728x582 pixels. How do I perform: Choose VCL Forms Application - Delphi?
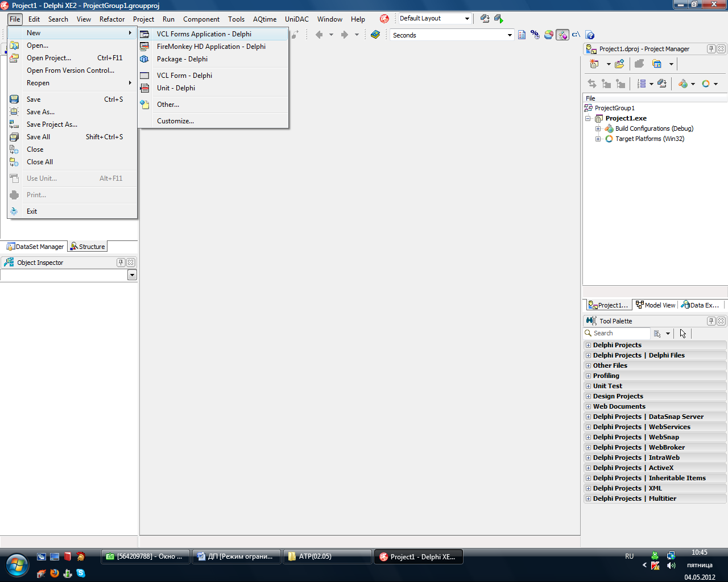[213, 34]
